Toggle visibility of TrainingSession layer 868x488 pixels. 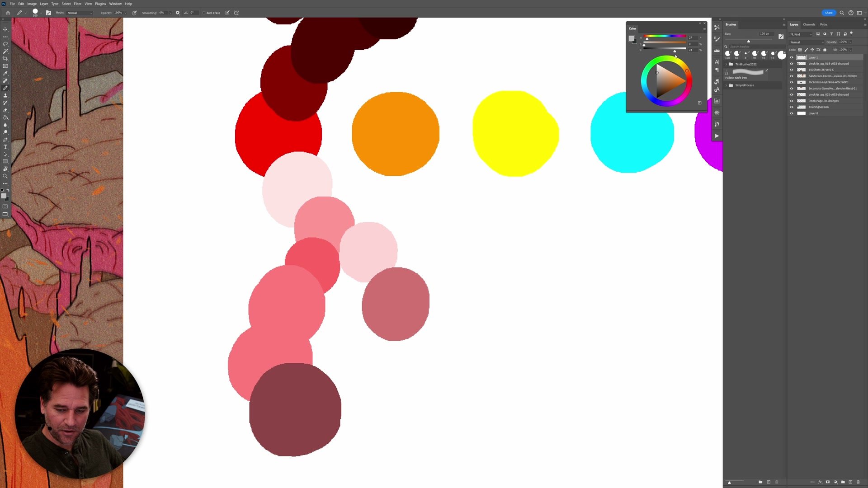coord(792,107)
